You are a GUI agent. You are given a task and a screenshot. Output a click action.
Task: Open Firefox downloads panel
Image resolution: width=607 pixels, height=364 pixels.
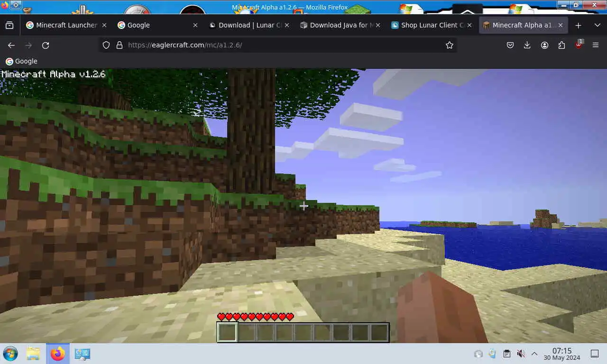tap(527, 45)
